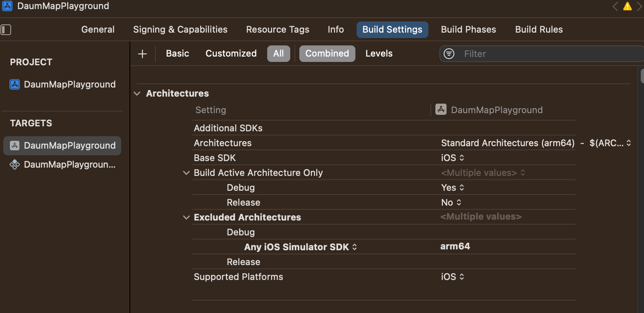Click the add build setting plus icon

(142, 54)
